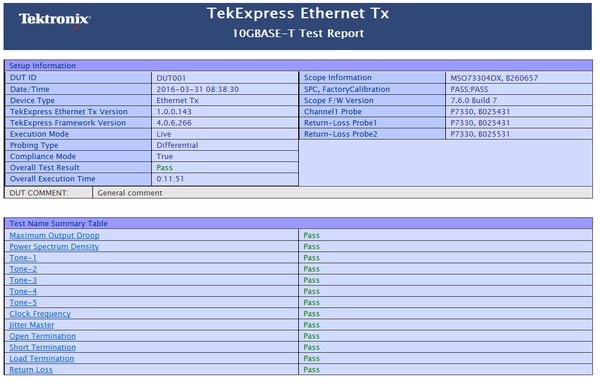Screen dimensions: 600x384
Task: Jump to Return Loss results
Action: [31, 369]
